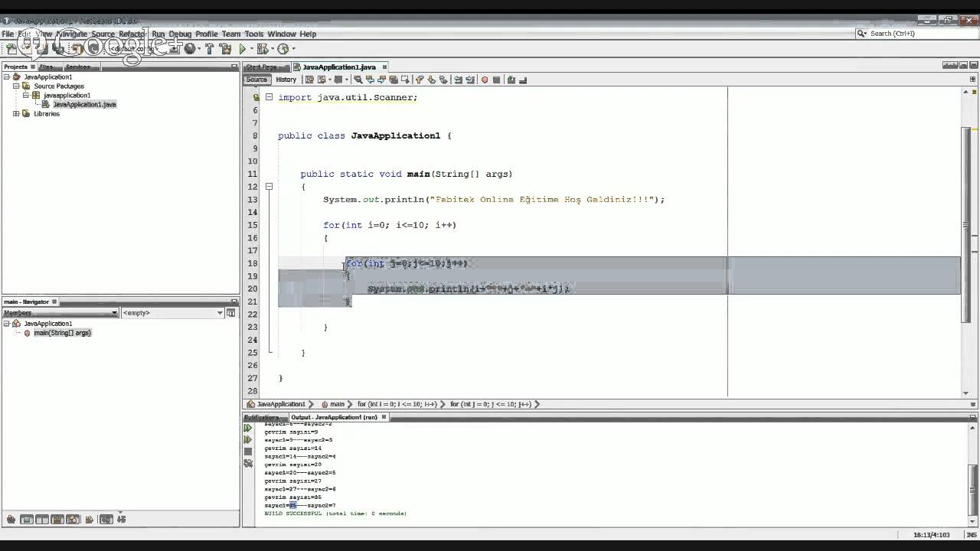
Task: Open the File menu
Action: (8, 34)
